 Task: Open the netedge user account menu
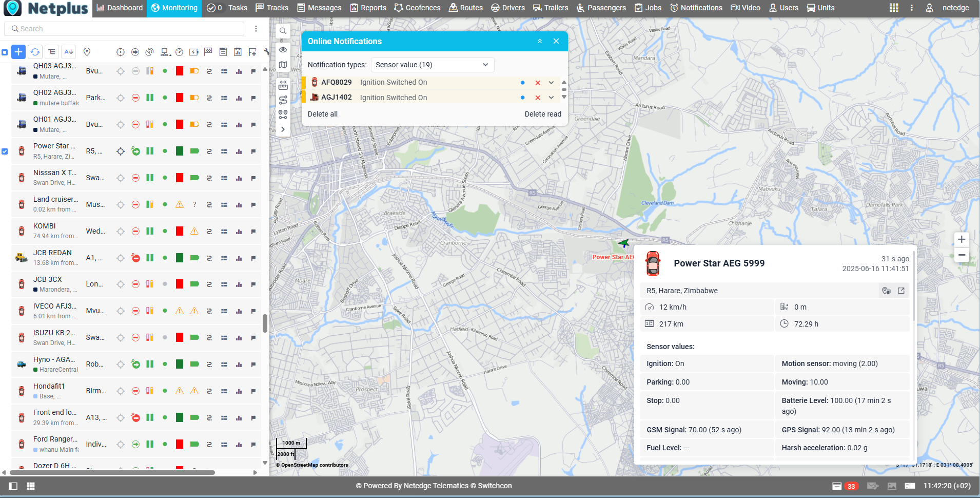947,8
